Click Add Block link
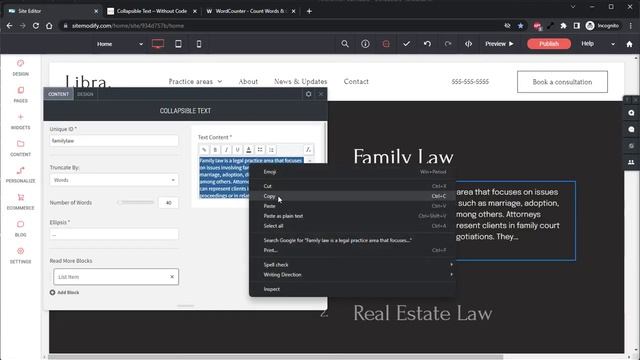This screenshot has height=360, width=640. [x=64, y=292]
